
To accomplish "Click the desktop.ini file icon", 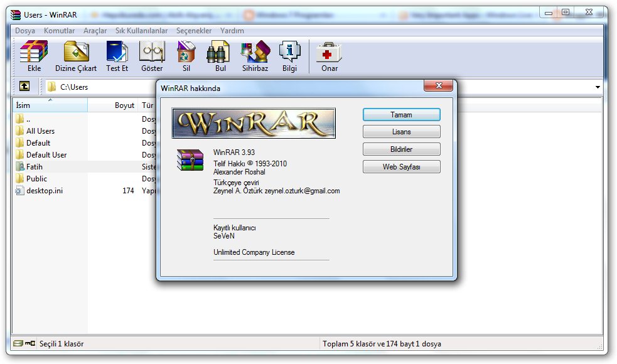I will (x=19, y=190).
